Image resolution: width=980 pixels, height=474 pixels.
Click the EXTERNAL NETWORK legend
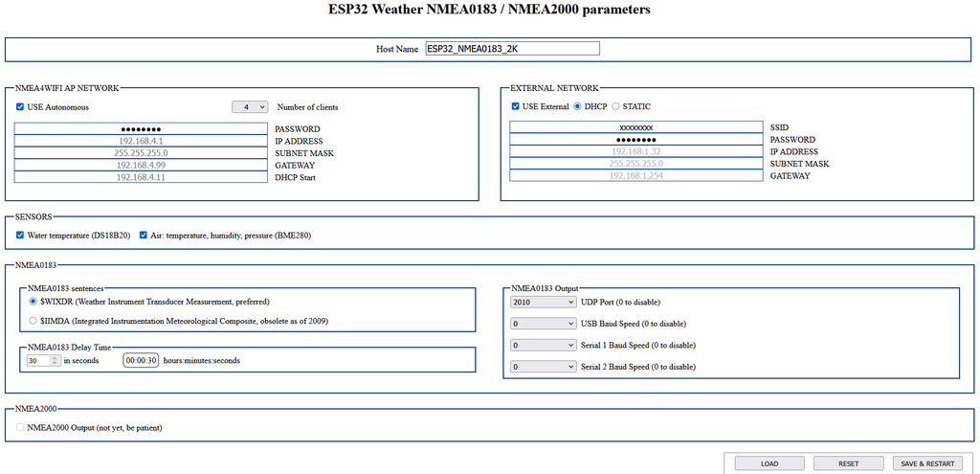click(554, 88)
